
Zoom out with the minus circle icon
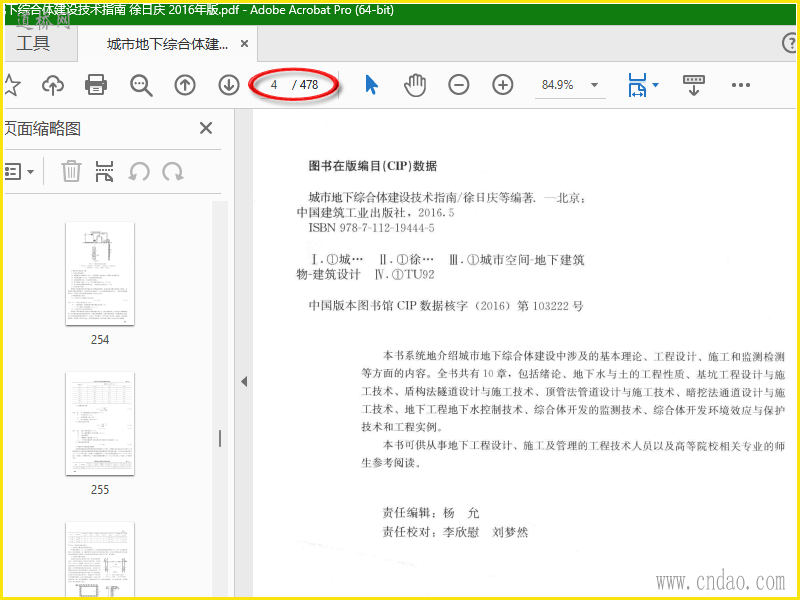[x=459, y=85]
